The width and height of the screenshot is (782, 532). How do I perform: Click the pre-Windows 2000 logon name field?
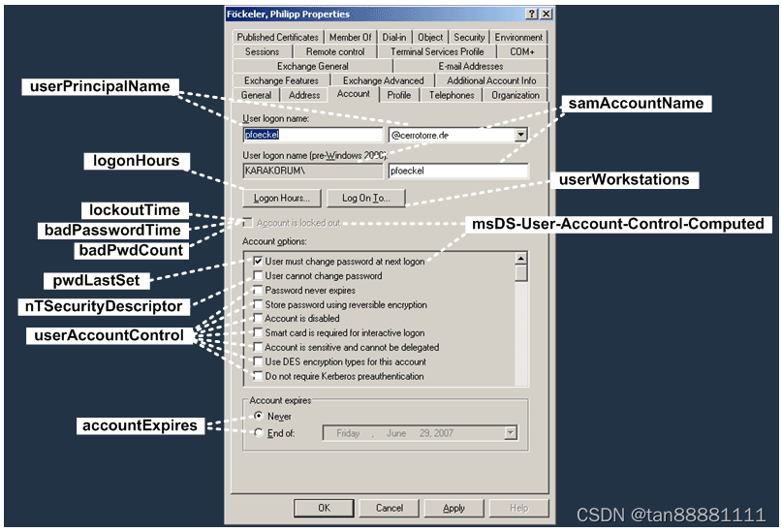tap(457, 171)
